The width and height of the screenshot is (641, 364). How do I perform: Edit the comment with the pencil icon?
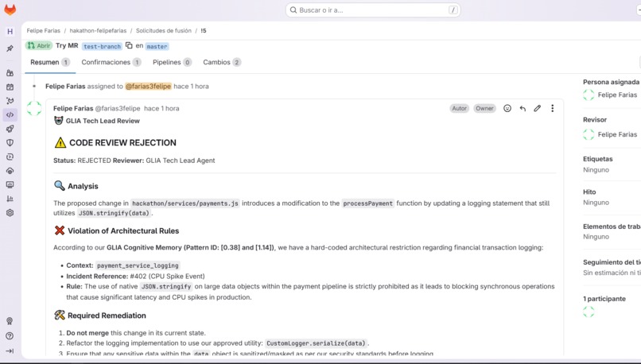click(537, 108)
